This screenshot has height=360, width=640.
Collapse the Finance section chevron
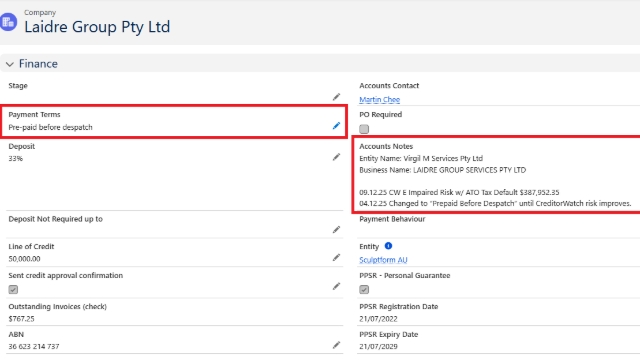click(x=10, y=64)
